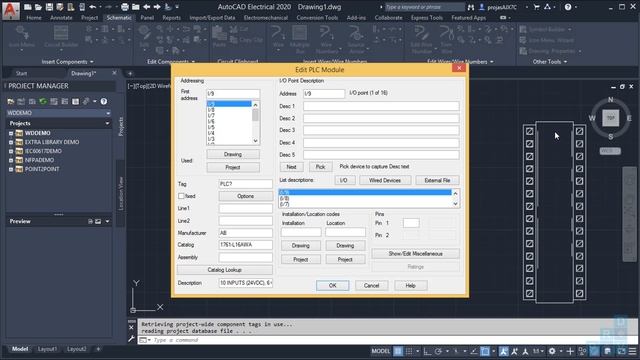Open the Other Tools panel dropdown
Viewport: 640px width, 360px height.
(x=550, y=62)
